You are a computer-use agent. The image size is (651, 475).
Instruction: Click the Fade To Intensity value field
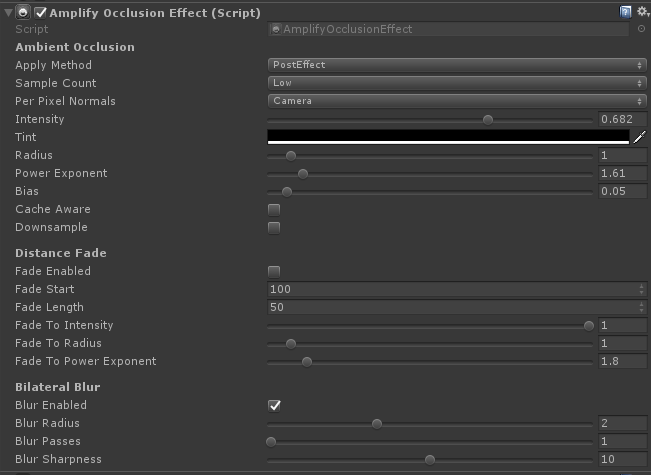point(622,325)
